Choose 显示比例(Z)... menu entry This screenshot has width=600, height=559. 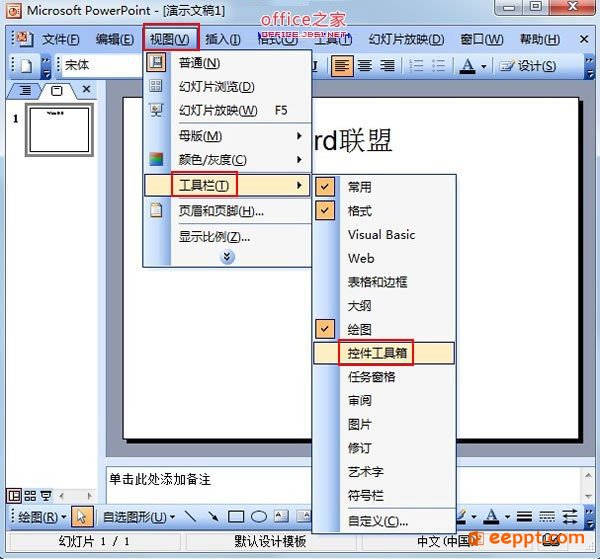point(227,237)
